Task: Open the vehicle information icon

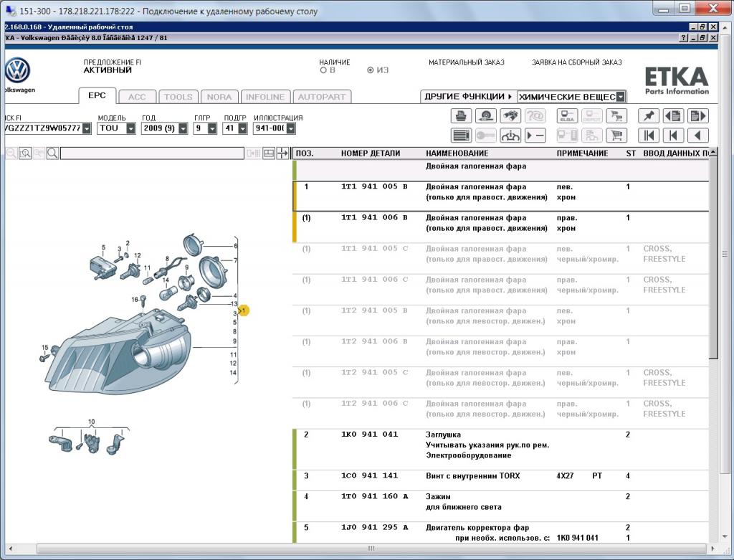Action: (x=510, y=136)
